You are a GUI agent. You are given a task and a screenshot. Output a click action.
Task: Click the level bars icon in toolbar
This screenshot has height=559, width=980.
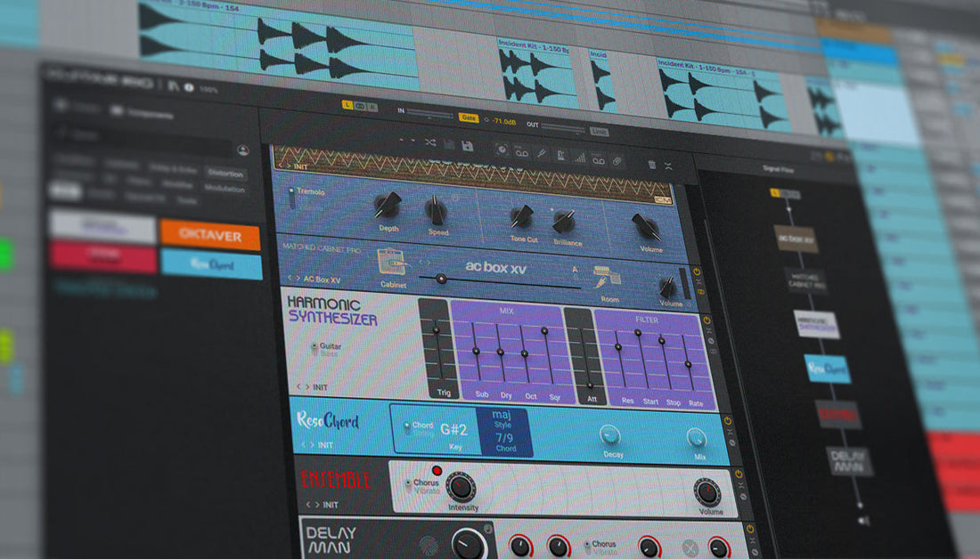coord(580,158)
